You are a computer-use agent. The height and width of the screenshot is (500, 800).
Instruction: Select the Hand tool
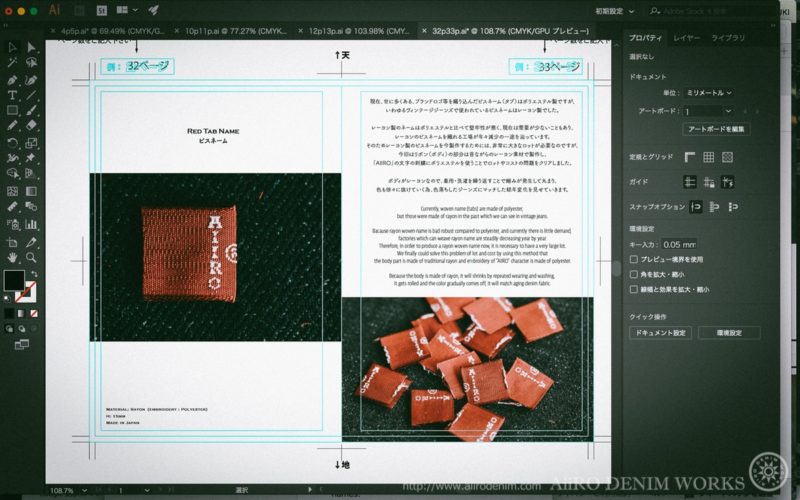click(x=12, y=257)
